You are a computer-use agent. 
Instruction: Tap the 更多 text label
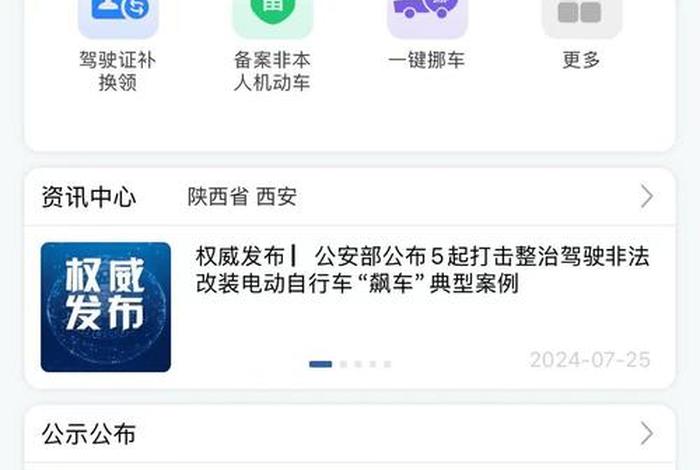click(x=581, y=60)
